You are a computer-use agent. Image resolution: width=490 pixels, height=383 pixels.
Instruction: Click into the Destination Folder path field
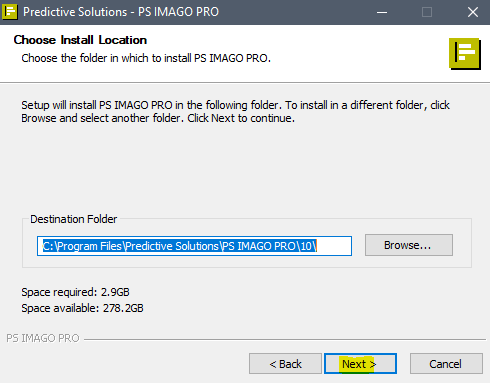(x=194, y=246)
